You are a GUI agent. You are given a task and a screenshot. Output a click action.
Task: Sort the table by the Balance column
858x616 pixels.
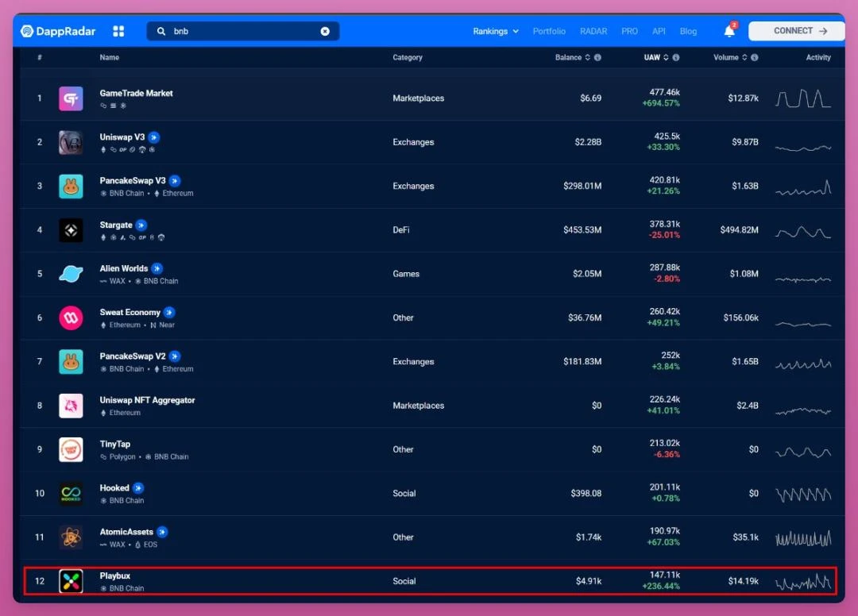click(x=569, y=57)
